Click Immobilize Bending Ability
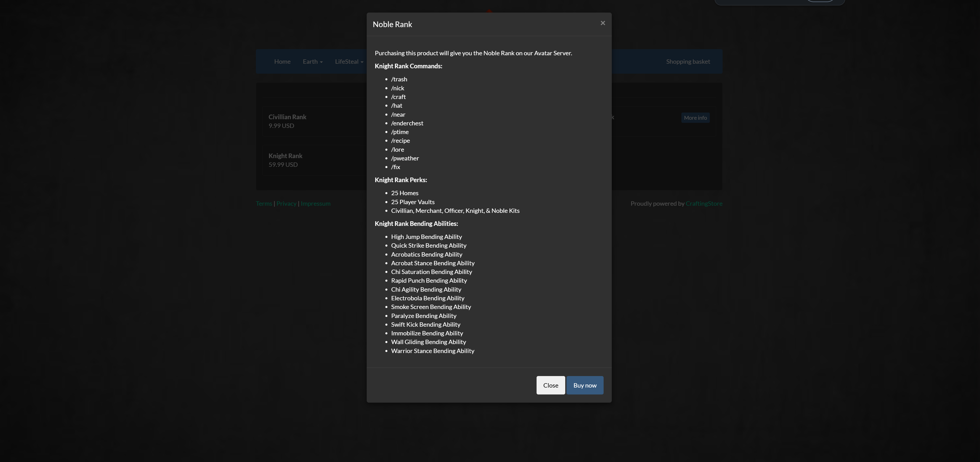 click(427, 333)
